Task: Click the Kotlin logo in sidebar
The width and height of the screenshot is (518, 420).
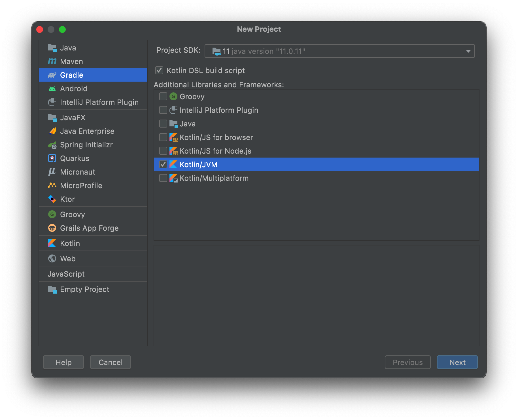Action: [x=52, y=243]
